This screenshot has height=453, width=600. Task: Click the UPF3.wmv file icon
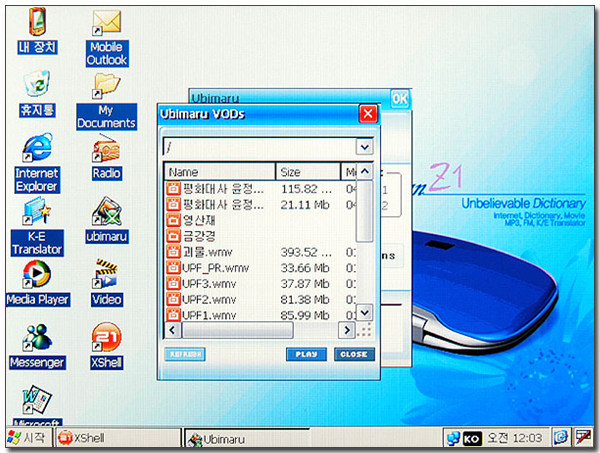pyautogui.click(x=173, y=284)
